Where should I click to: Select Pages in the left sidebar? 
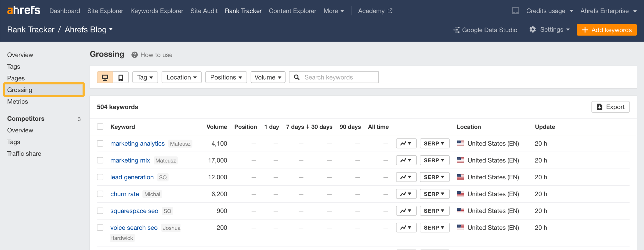pos(16,78)
